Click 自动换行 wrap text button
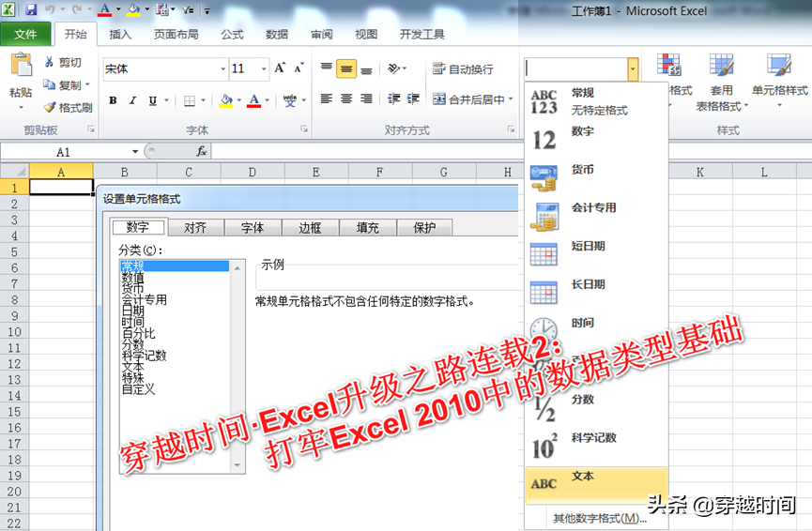The image size is (812, 531). (x=463, y=68)
